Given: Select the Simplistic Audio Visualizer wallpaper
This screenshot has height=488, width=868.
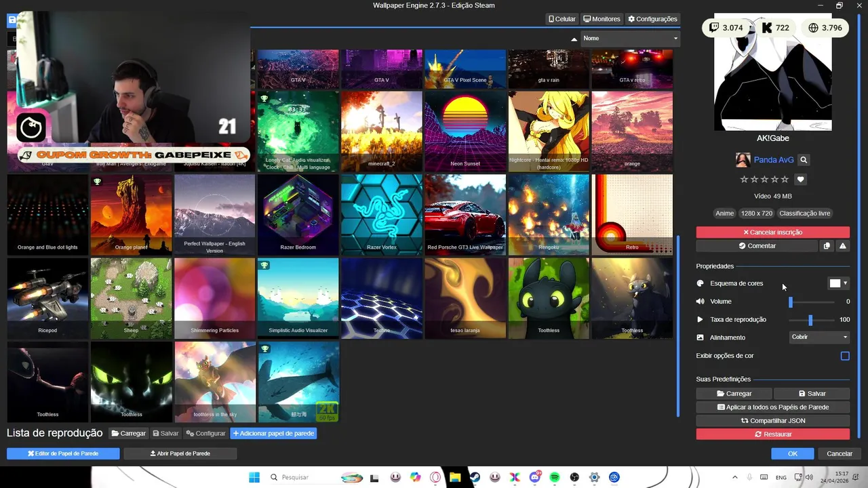Looking at the screenshot, I should coord(298,298).
